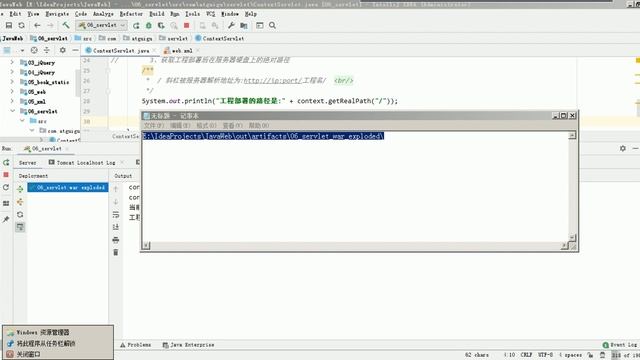The height and width of the screenshot is (360, 640).
Task: Expand the 03_jQuery module node
Action: point(12,62)
